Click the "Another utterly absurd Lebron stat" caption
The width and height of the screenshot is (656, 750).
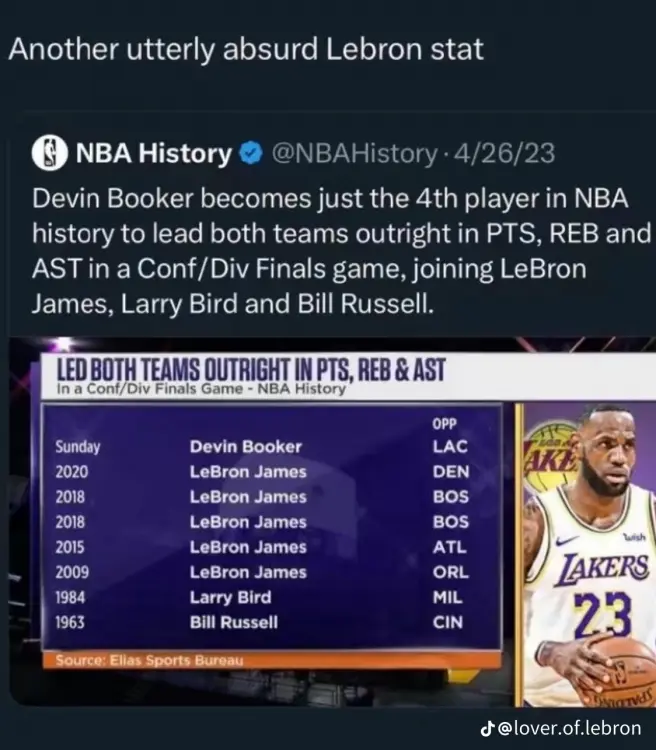click(x=246, y=50)
